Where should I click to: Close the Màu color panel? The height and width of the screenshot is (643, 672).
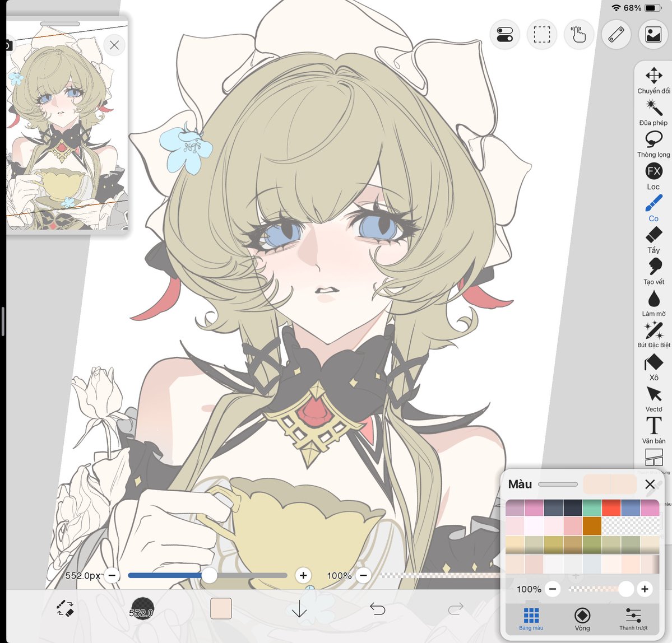point(650,484)
